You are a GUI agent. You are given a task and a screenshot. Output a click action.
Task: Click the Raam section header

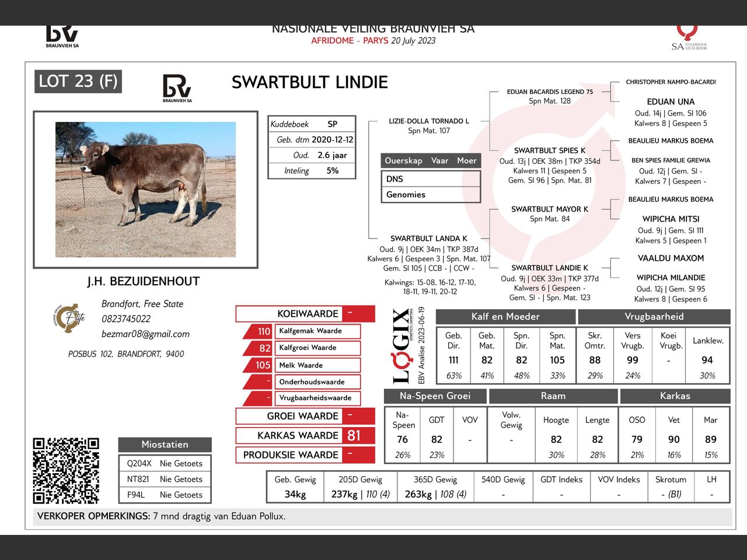[x=553, y=396]
